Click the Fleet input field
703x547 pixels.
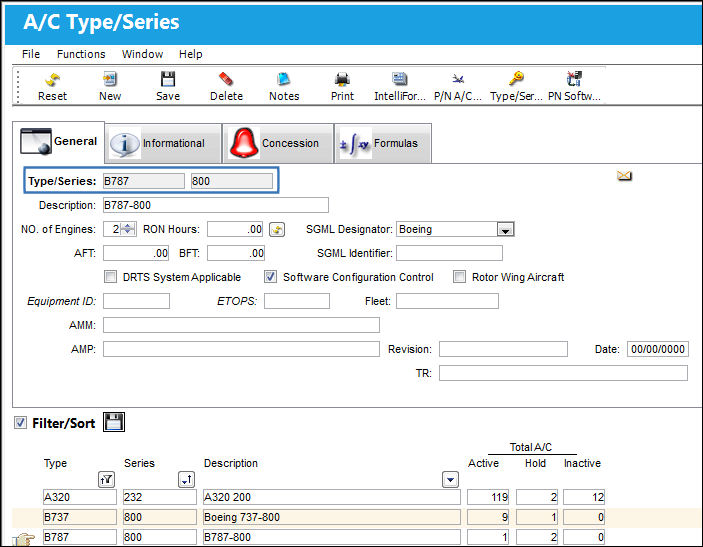click(447, 301)
